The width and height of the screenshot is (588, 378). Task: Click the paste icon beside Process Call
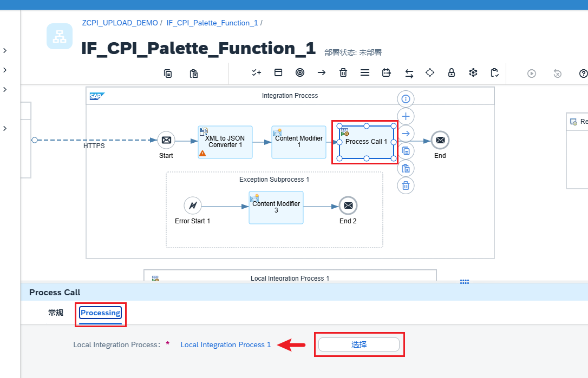406,168
